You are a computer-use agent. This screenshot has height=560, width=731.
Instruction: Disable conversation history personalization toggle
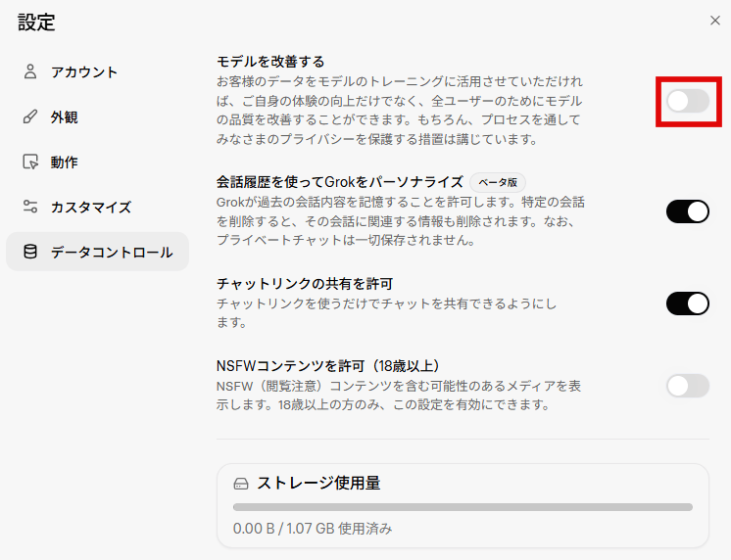point(687,211)
